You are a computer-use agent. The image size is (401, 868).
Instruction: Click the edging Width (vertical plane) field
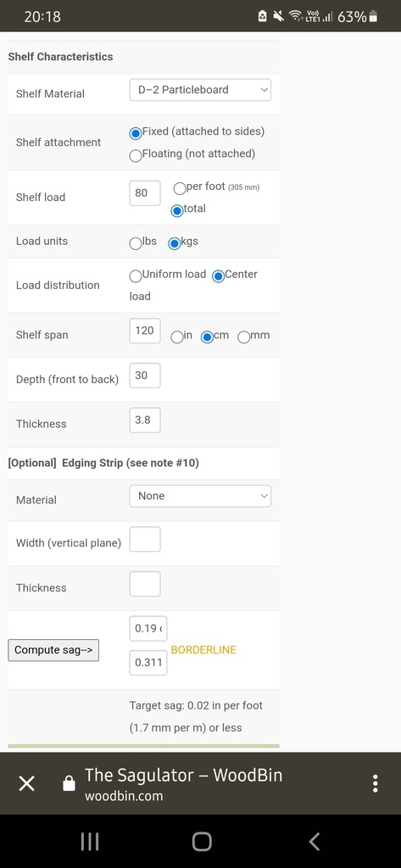[145, 539]
